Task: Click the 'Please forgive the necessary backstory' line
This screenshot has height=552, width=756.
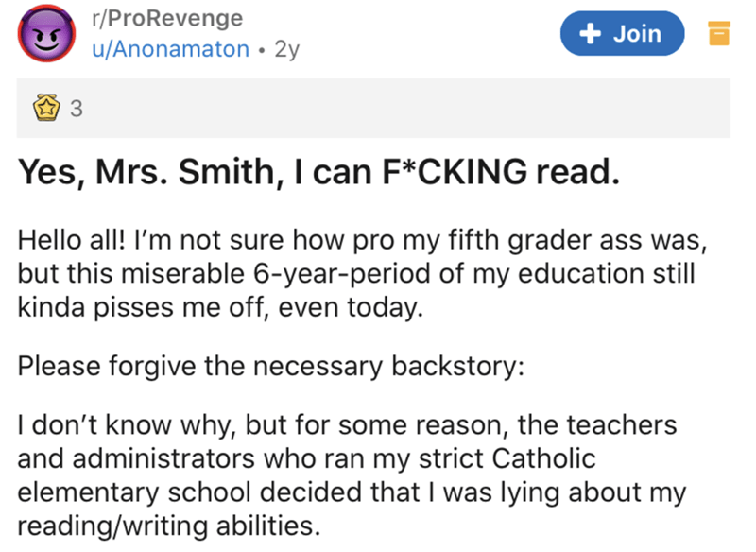Action: click(x=271, y=366)
